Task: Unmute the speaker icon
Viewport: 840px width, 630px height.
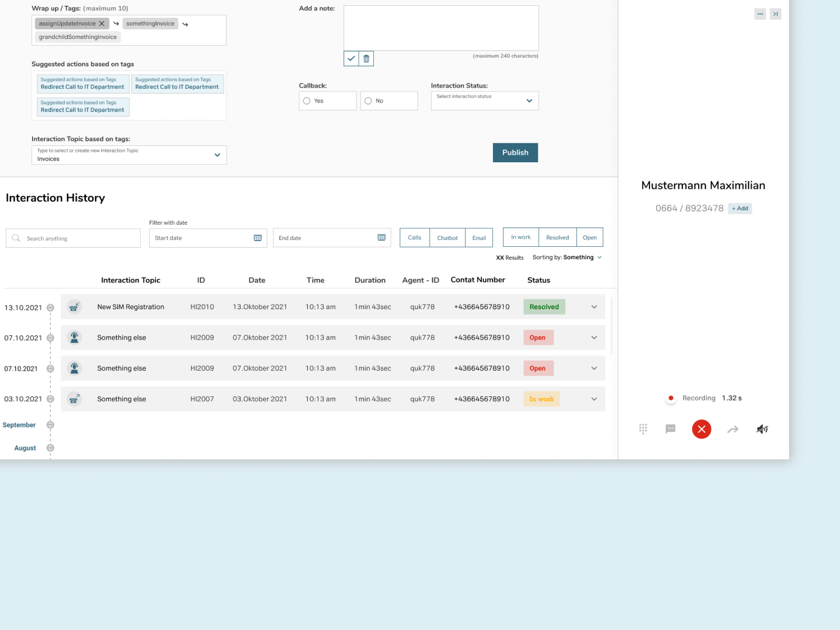Action: [762, 429]
